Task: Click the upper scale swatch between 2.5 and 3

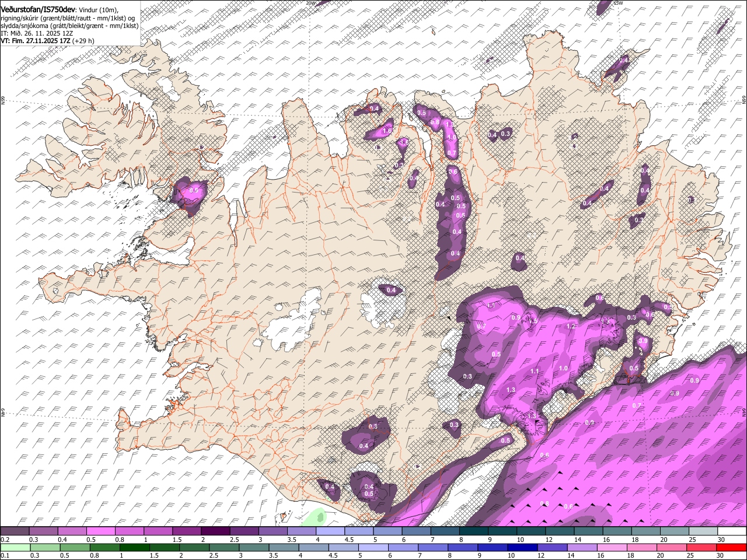Action: [x=244, y=531]
